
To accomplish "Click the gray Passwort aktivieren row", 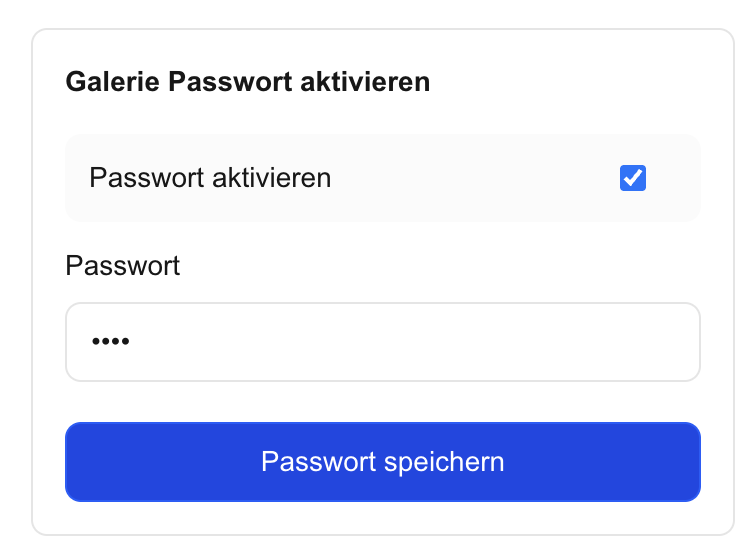I will [x=383, y=178].
